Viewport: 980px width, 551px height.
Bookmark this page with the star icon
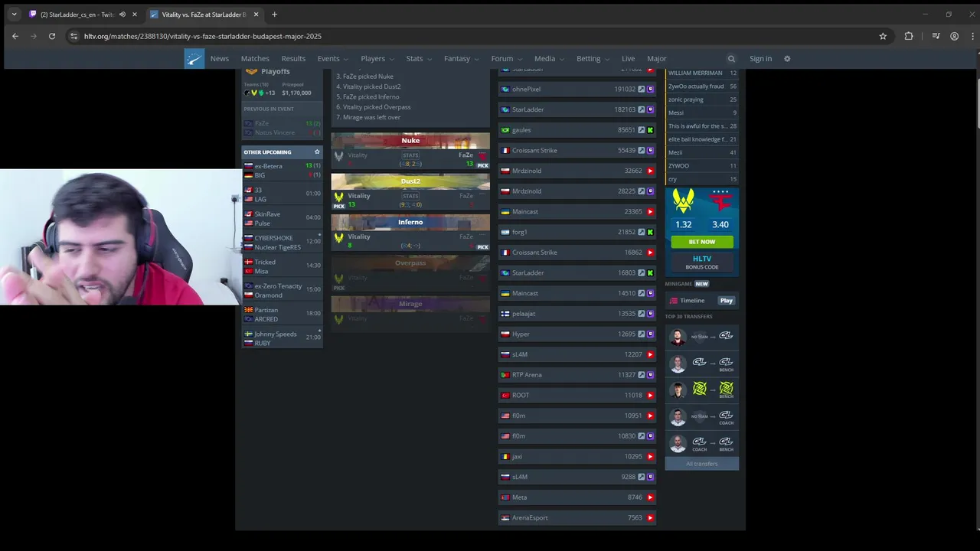883,36
